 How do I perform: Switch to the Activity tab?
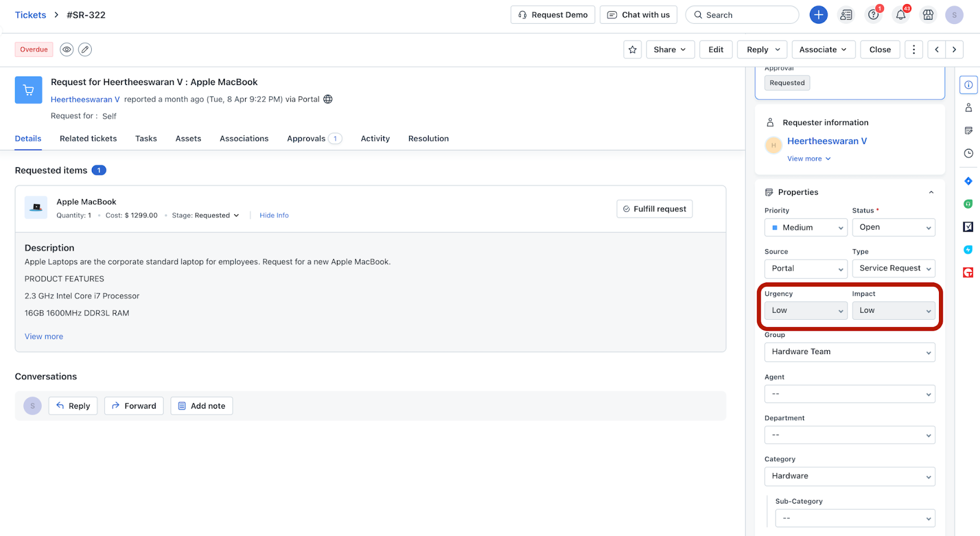pyautogui.click(x=375, y=138)
